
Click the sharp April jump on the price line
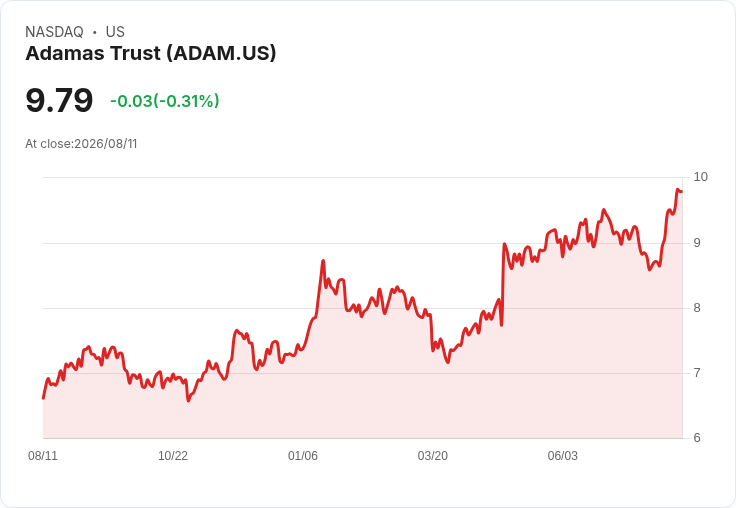[503, 282]
